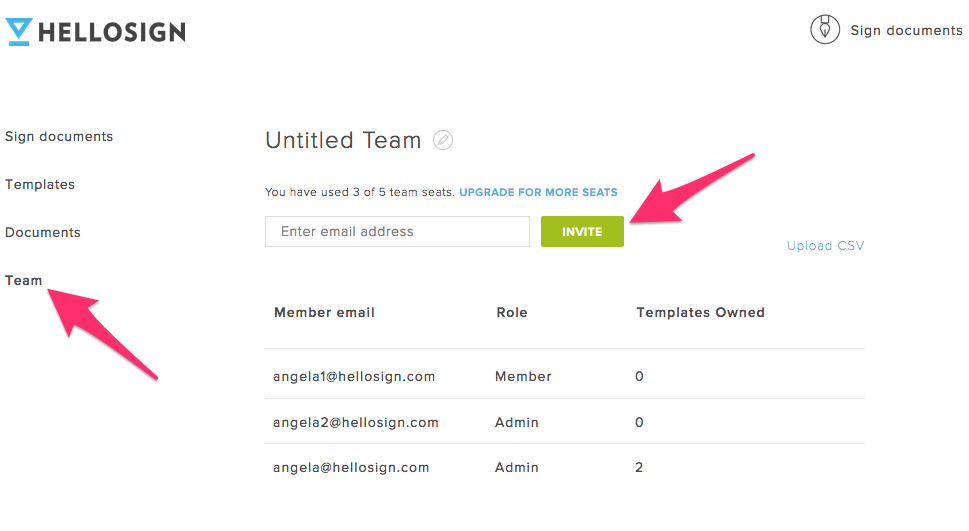Click Role column header
The image size is (969, 531).
512,312
